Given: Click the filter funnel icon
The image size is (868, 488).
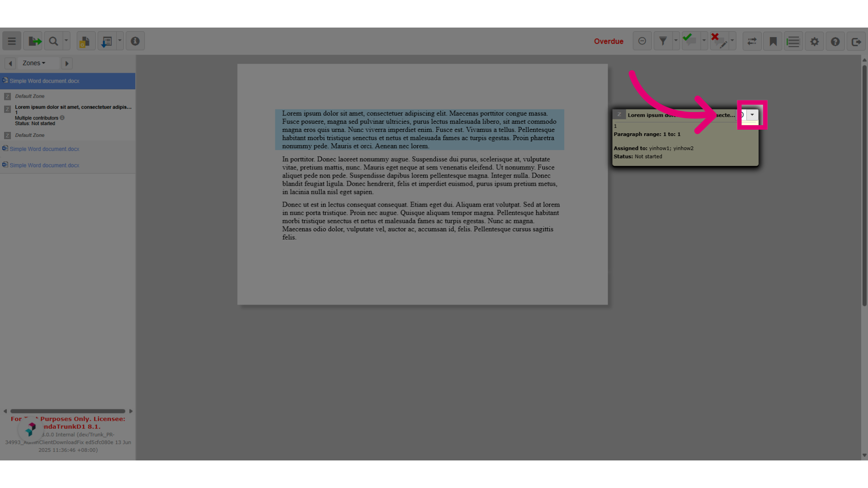Looking at the screenshot, I should coord(663,41).
